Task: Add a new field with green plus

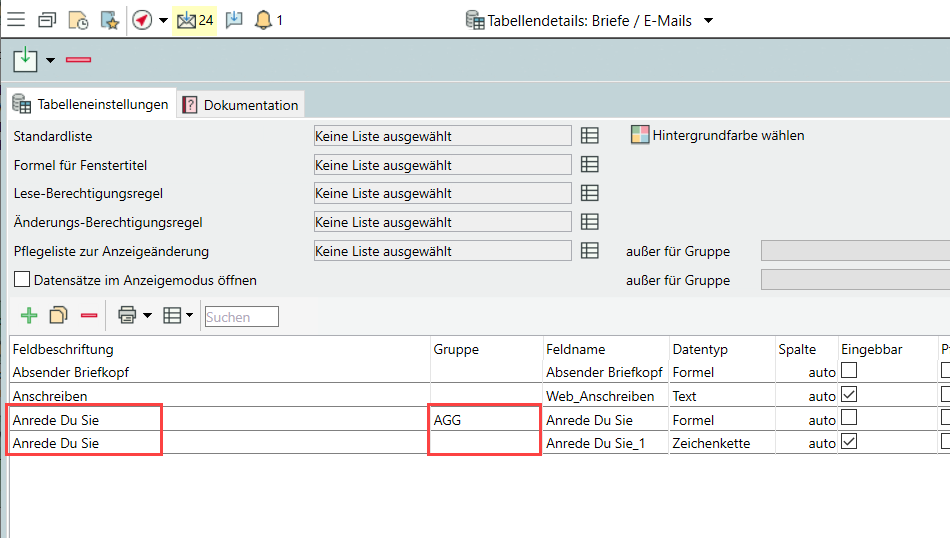Action: pyautogui.click(x=29, y=316)
